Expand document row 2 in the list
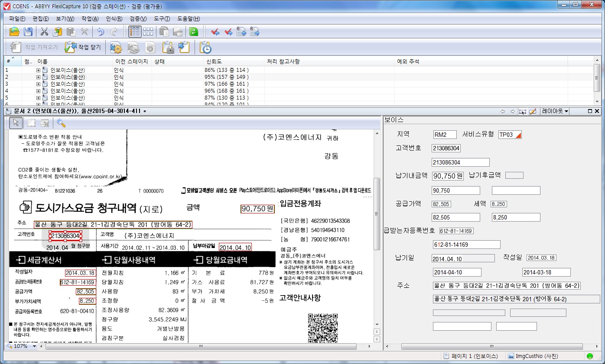This screenshot has height=364, width=605. tap(38, 77)
